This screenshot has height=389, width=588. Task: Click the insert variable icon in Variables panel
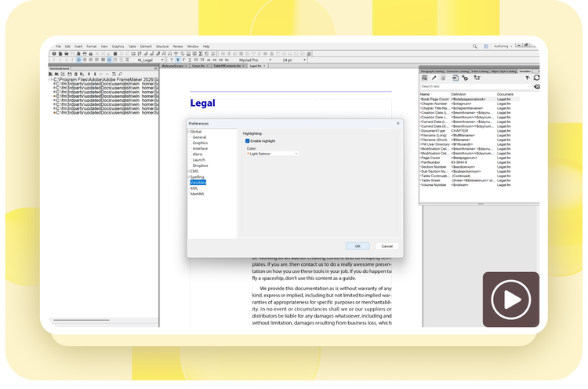(x=456, y=78)
